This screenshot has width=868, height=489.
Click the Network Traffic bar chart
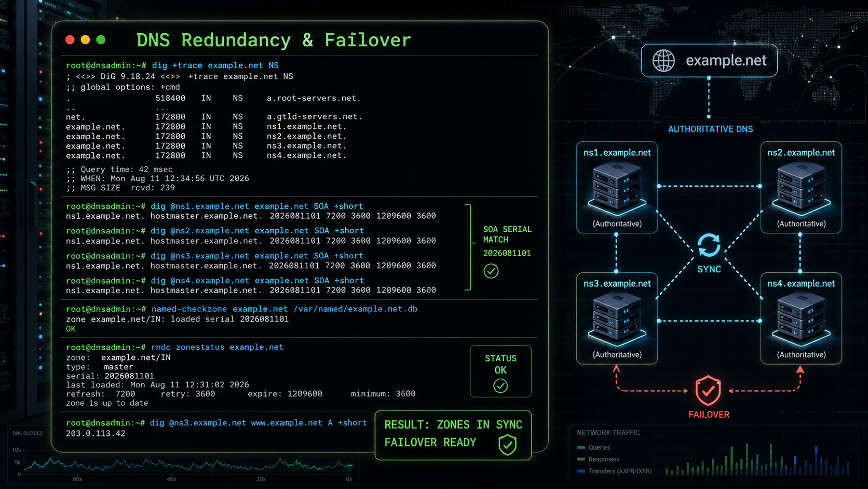758,459
